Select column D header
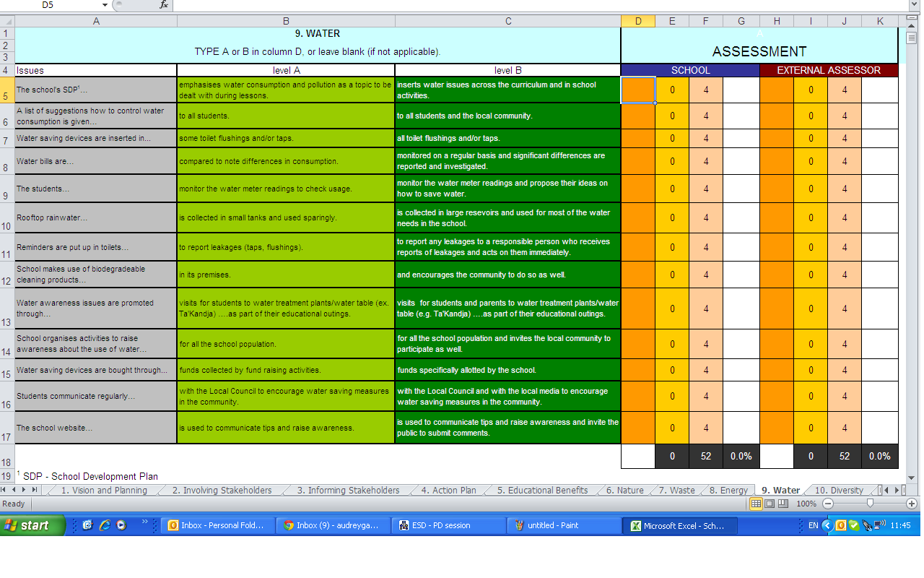924x578 pixels. pyautogui.click(x=638, y=21)
